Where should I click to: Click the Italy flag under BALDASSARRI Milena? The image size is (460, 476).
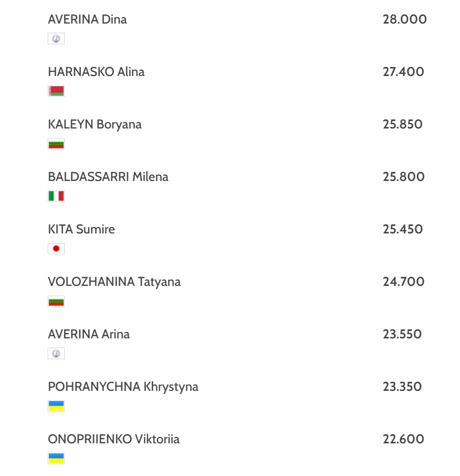pyautogui.click(x=56, y=196)
